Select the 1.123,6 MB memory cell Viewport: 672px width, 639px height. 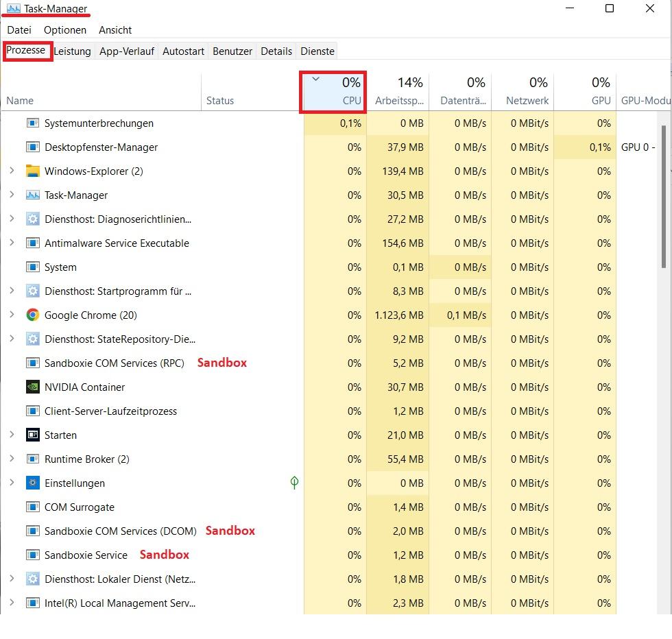coord(399,315)
